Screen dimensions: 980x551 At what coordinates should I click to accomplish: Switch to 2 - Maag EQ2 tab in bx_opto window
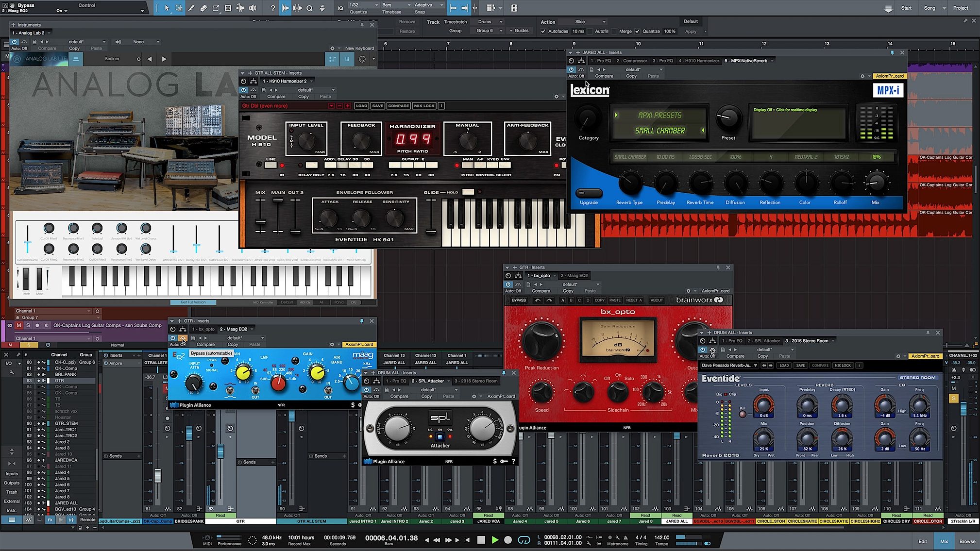coord(574,275)
